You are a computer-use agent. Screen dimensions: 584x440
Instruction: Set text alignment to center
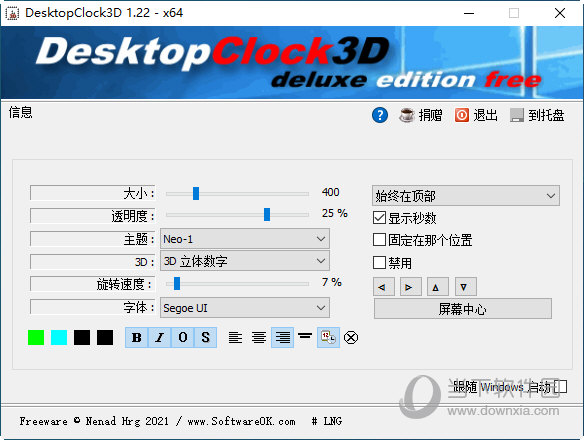tap(259, 338)
